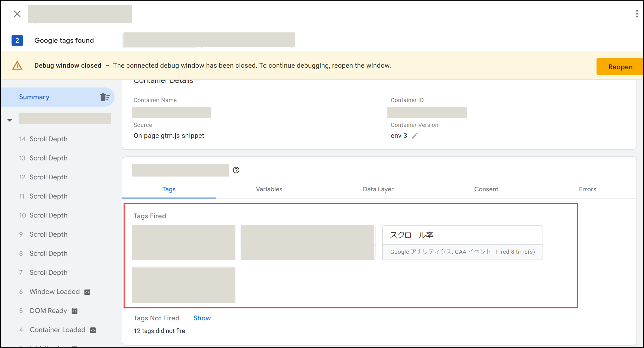The image size is (644, 348).
Task: Select event 10 Scroll Depth
Action: tap(43, 215)
